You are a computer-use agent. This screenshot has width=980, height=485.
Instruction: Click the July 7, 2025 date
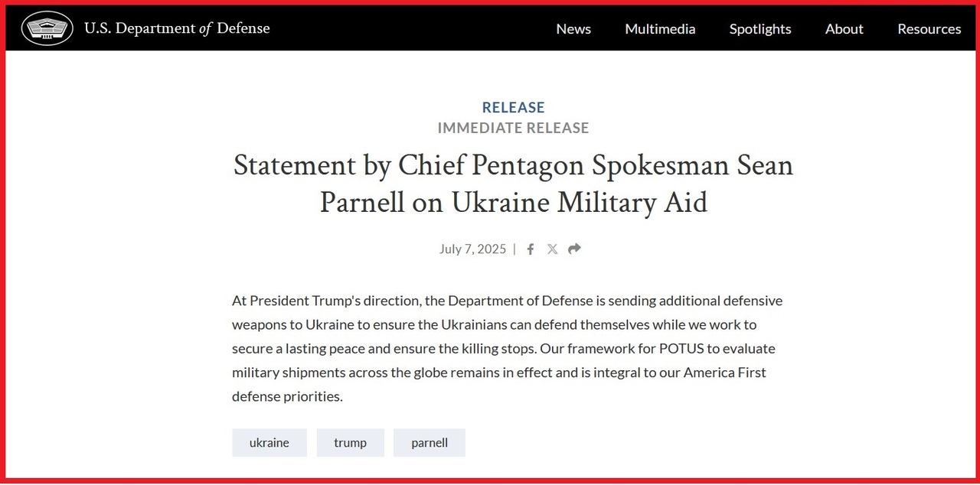click(x=472, y=249)
